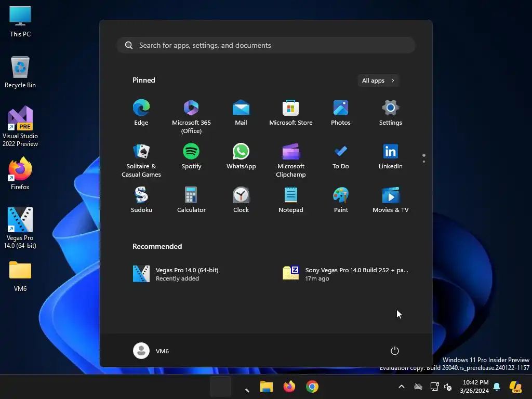Image resolution: width=532 pixels, height=399 pixels.
Task: Select the VM6 folder on desktop
Action: 20,276
